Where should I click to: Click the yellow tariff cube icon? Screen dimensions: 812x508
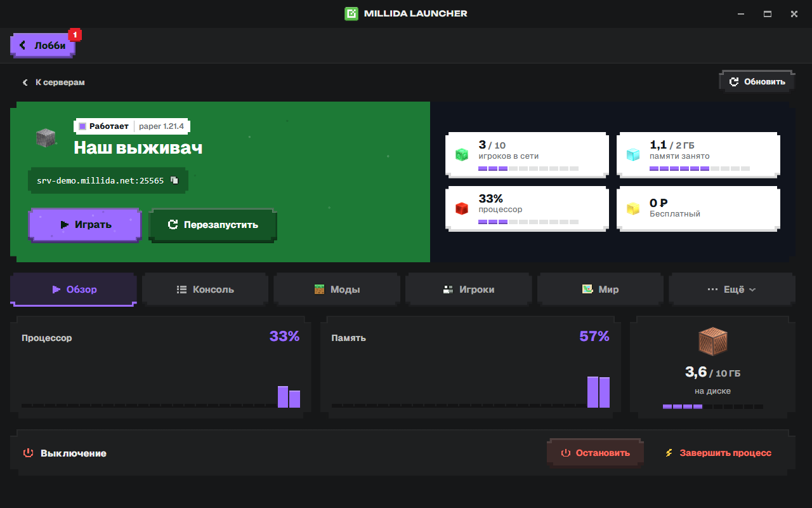click(x=633, y=208)
